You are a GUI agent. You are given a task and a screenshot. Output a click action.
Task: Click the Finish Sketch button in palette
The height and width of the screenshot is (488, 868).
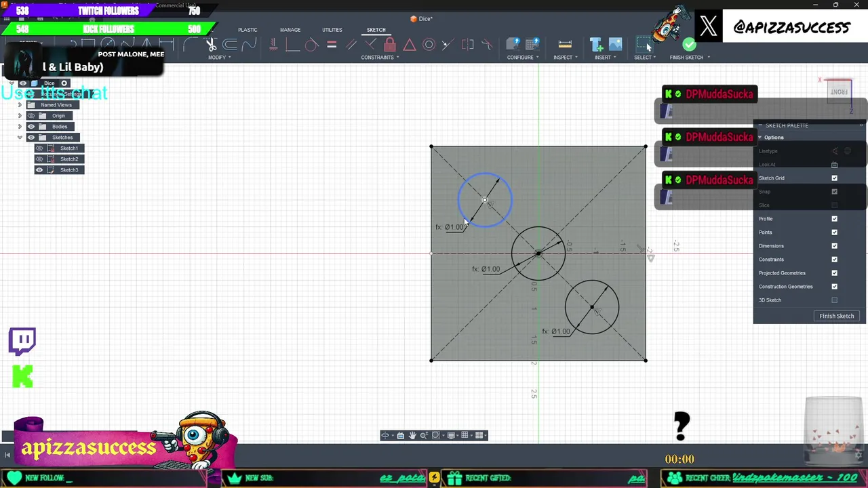[836, 316]
